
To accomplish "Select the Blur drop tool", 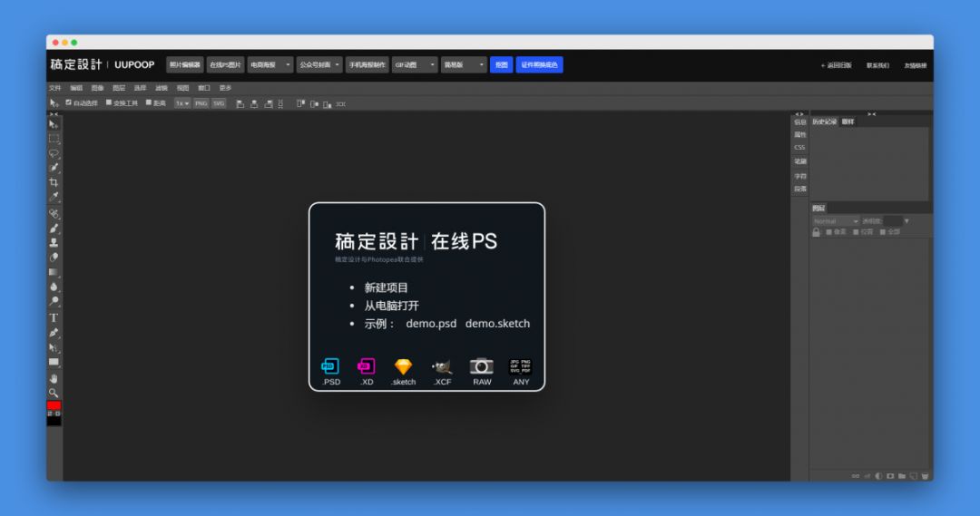I will click(x=54, y=287).
